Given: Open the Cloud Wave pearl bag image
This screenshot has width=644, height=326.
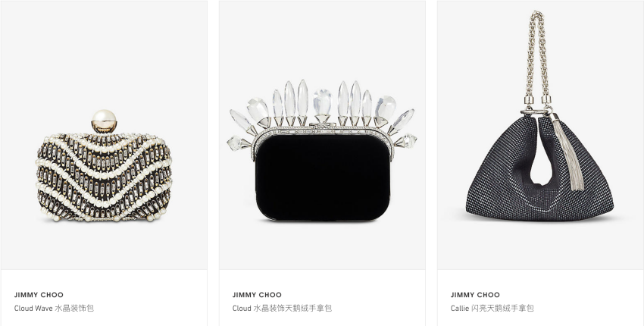Looking at the screenshot, I should click(104, 135).
